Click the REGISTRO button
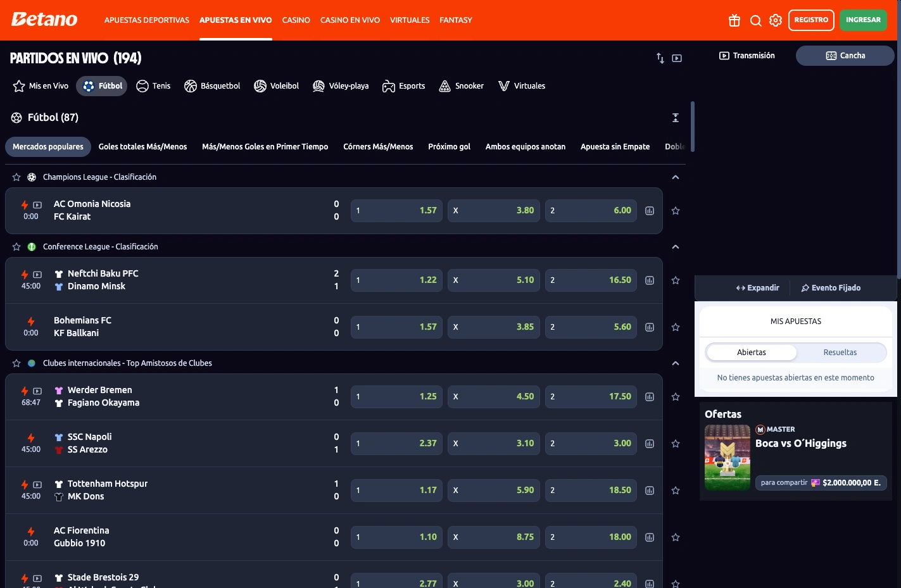 pos(811,20)
